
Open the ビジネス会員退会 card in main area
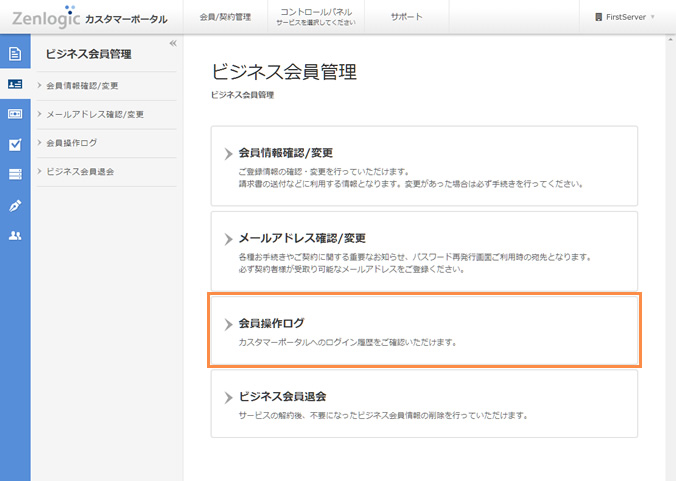[x=424, y=403]
